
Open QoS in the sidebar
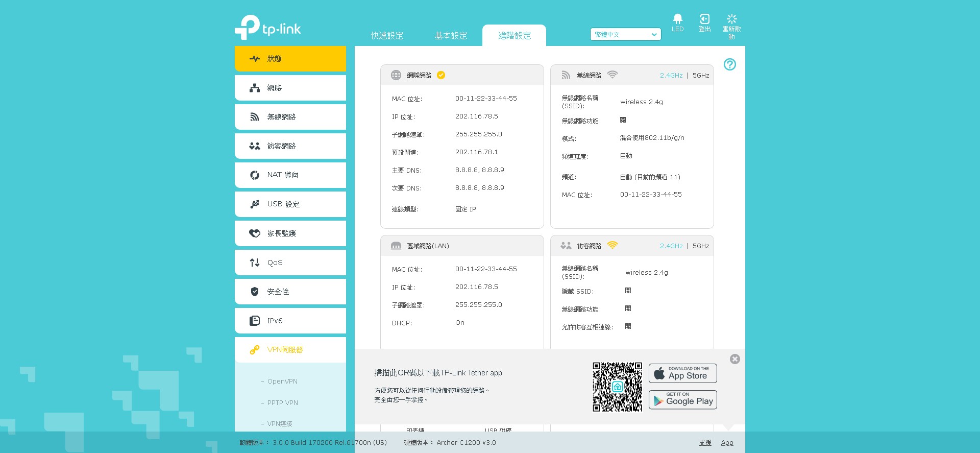(x=290, y=263)
